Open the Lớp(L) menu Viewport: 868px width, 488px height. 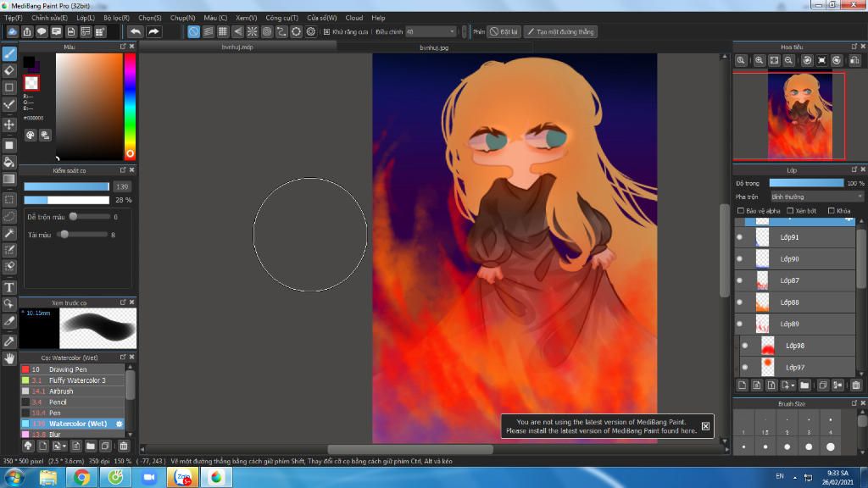tap(86, 18)
